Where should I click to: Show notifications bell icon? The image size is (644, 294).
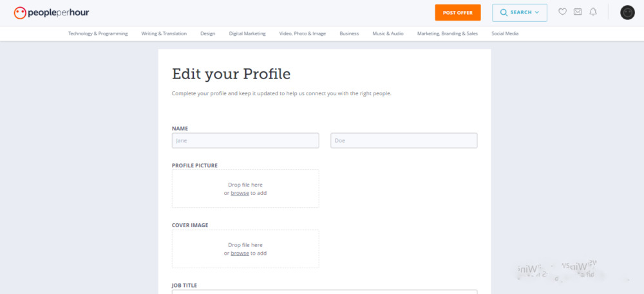tap(593, 12)
